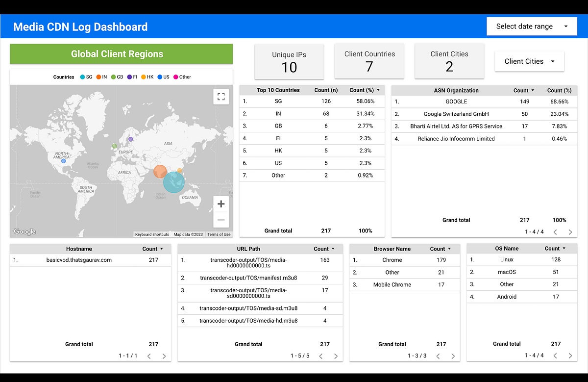Enter fullscreen mode on the world map
The height and width of the screenshot is (382, 588).
221,97
